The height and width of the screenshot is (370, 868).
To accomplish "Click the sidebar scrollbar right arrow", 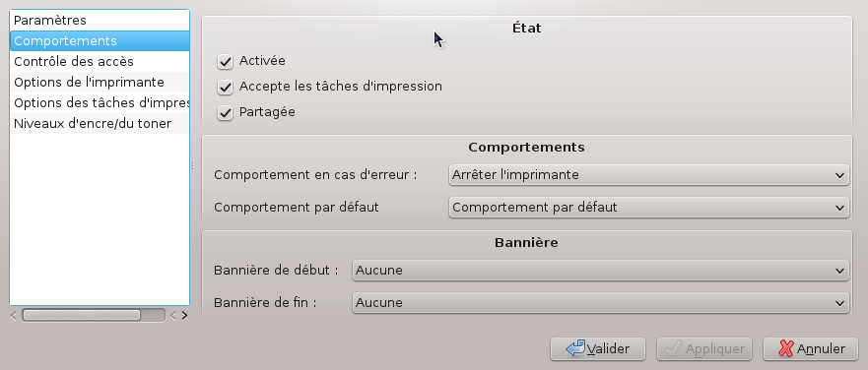I will [x=184, y=315].
